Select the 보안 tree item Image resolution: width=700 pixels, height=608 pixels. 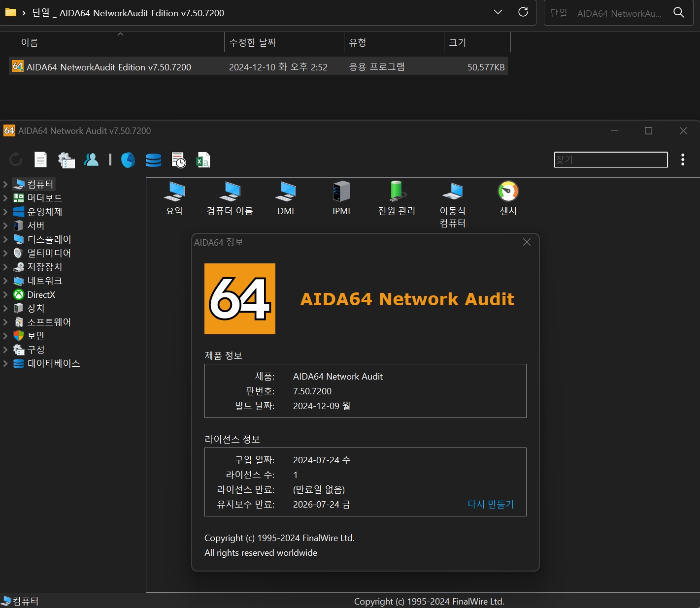click(x=29, y=336)
